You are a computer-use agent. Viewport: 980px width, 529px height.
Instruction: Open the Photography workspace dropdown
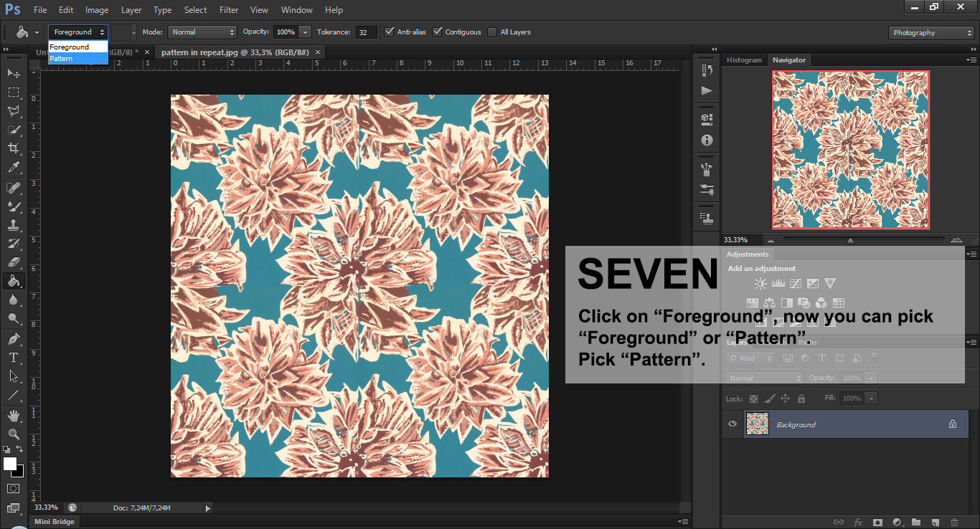pyautogui.click(x=931, y=33)
